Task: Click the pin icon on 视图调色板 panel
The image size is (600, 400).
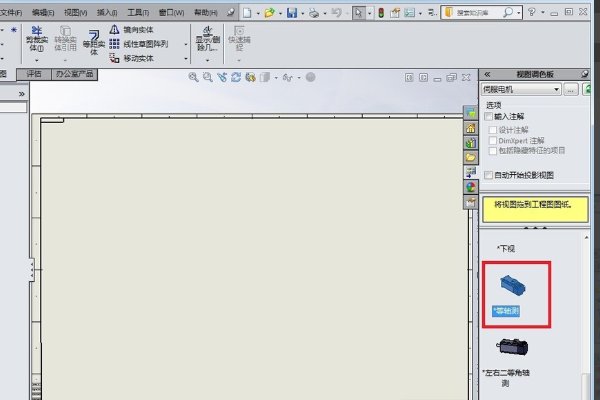Action: tap(584, 74)
